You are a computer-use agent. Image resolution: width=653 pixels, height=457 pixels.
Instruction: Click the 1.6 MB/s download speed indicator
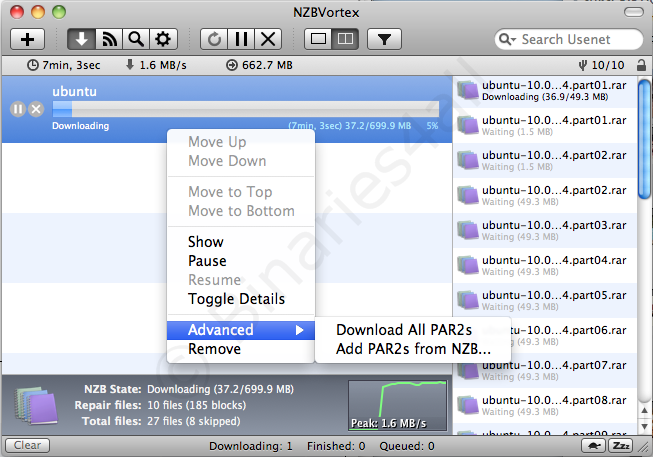point(156,65)
